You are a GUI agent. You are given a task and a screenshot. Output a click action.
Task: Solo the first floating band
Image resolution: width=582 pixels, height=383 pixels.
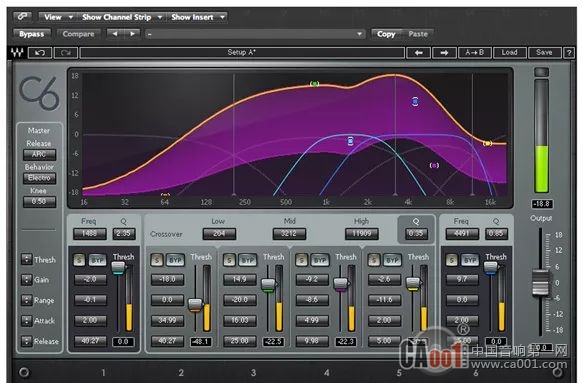(x=79, y=259)
